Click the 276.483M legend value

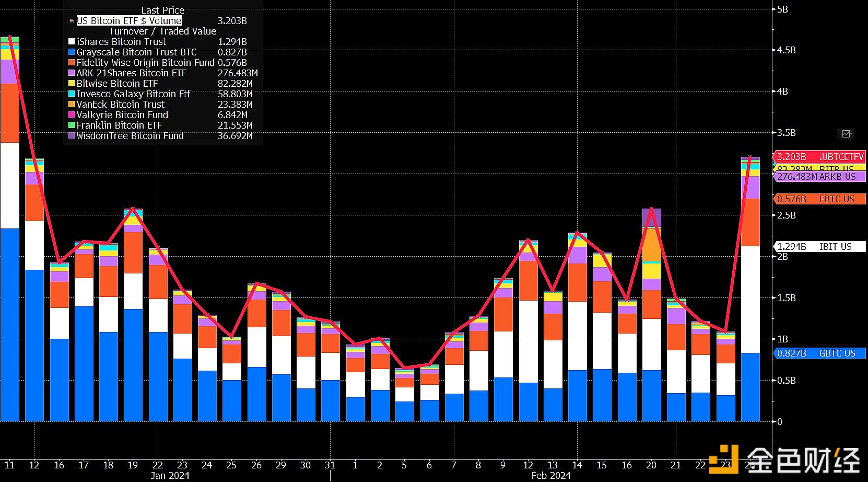[238, 73]
